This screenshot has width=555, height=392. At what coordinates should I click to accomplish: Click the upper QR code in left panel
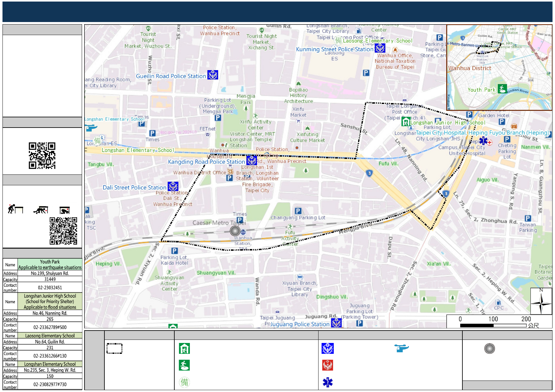(x=42, y=155)
